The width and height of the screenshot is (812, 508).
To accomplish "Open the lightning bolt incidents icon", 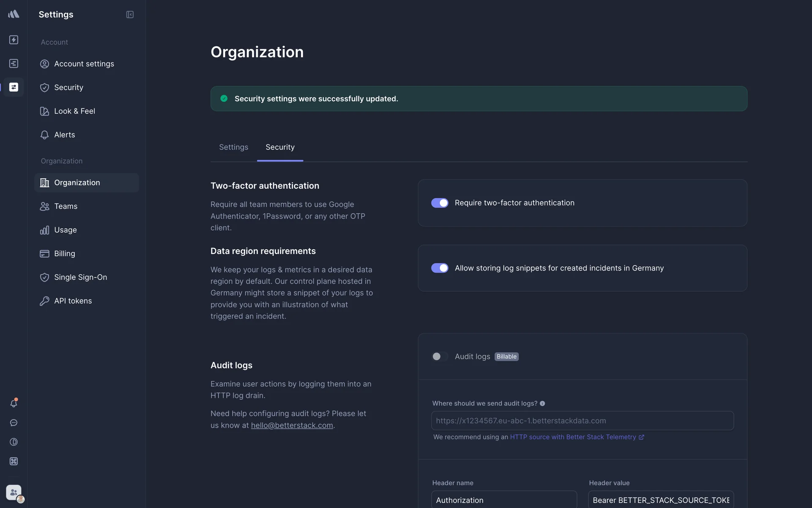I will click(x=14, y=40).
